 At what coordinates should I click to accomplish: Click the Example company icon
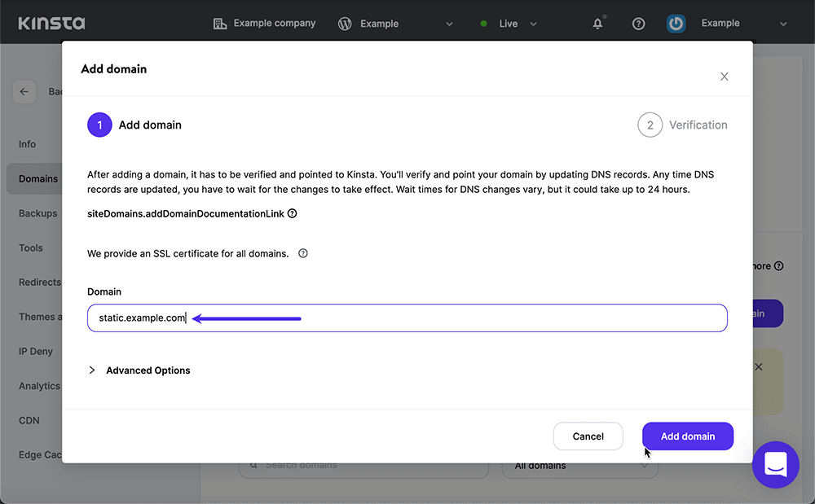click(x=220, y=23)
